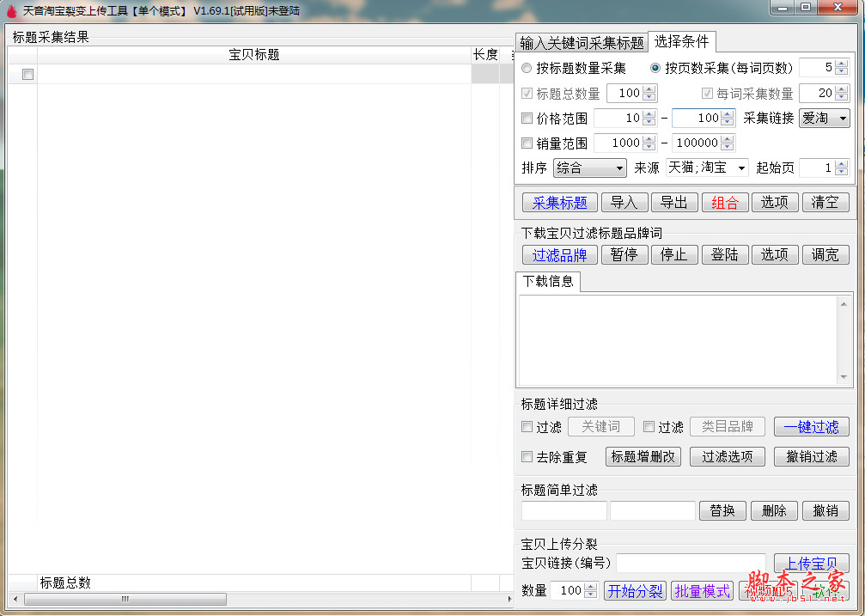
Task: Click 撤销 button in simple filter
Action: pyautogui.click(x=825, y=510)
